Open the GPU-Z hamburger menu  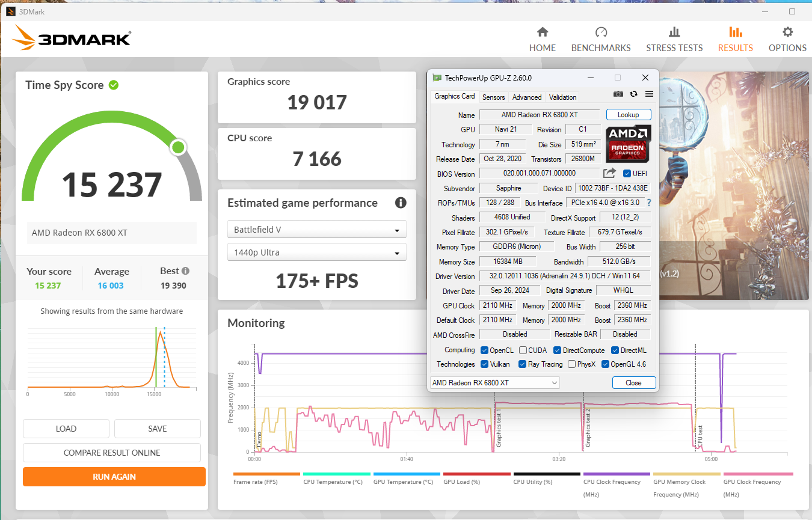click(x=649, y=94)
